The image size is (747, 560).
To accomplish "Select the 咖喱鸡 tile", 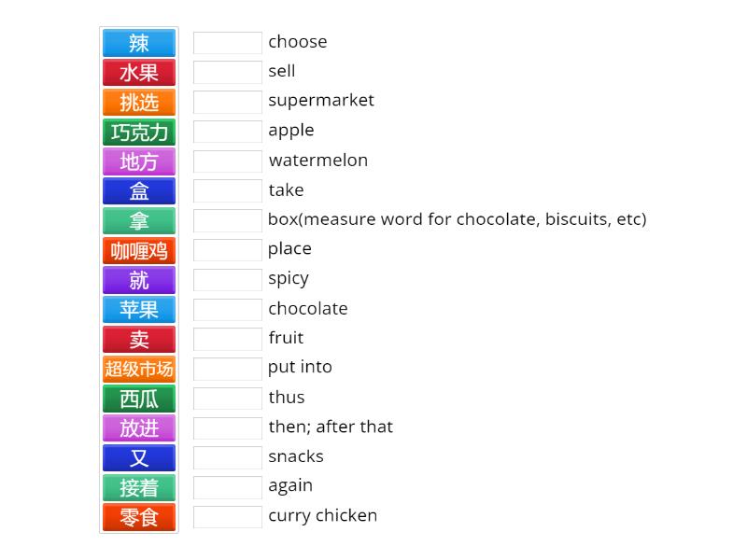I will click(139, 251).
